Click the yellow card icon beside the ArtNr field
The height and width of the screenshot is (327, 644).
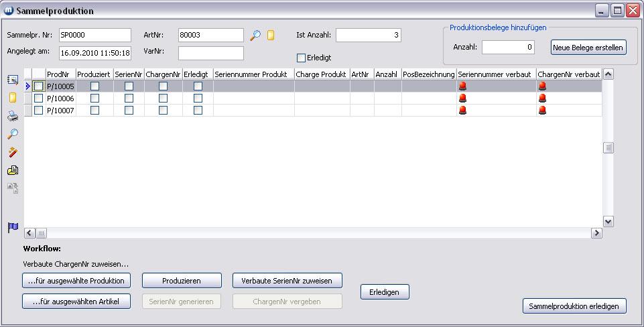[271, 36]
